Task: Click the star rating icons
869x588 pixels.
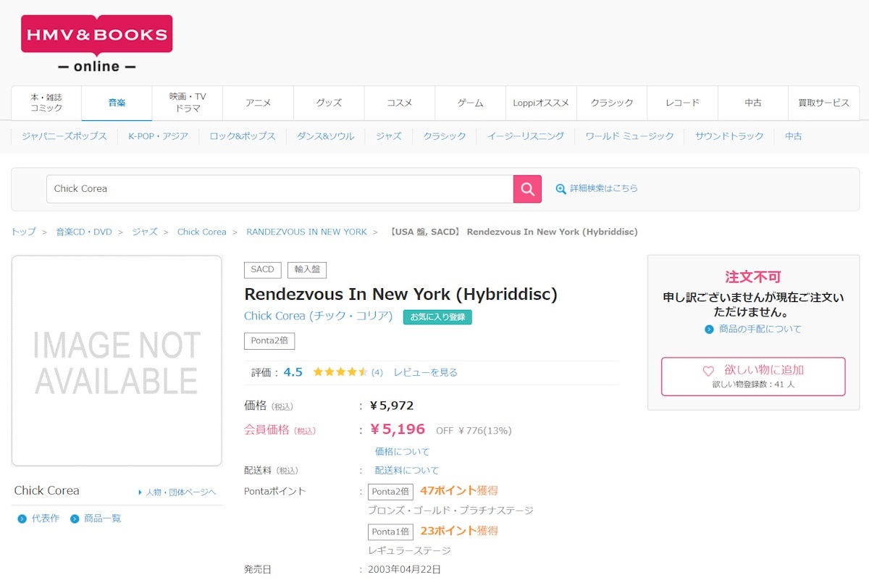Action: (x=340, y=372)
